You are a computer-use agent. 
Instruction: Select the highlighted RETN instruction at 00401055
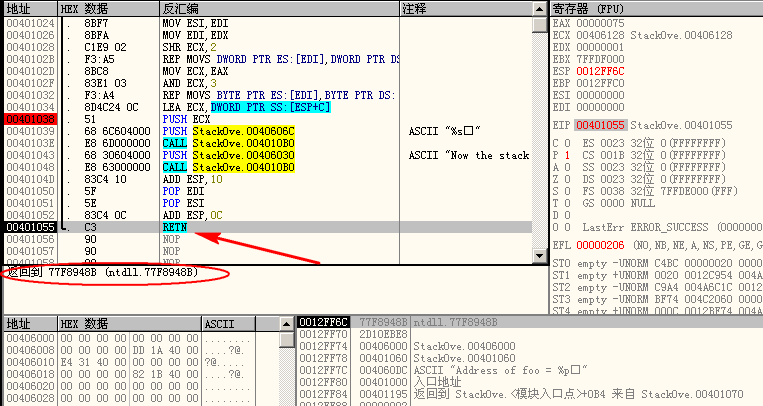pyautogui.click(x=176, y=228)
